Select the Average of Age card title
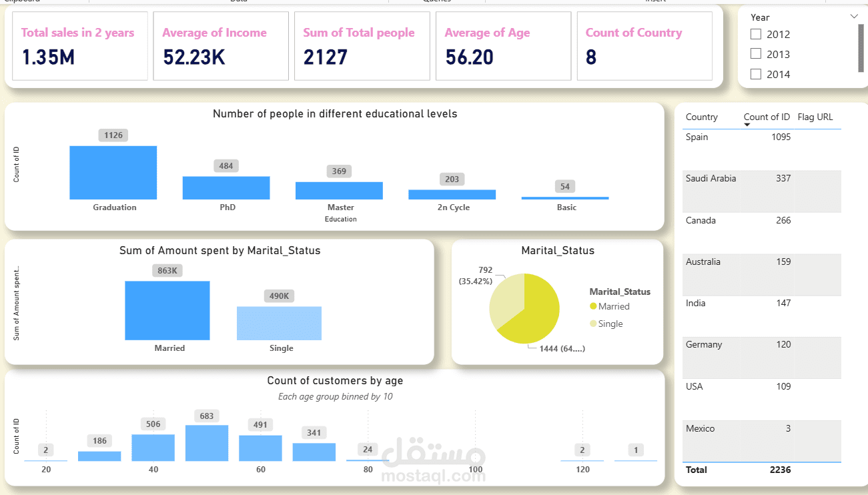 coord(487,33)
